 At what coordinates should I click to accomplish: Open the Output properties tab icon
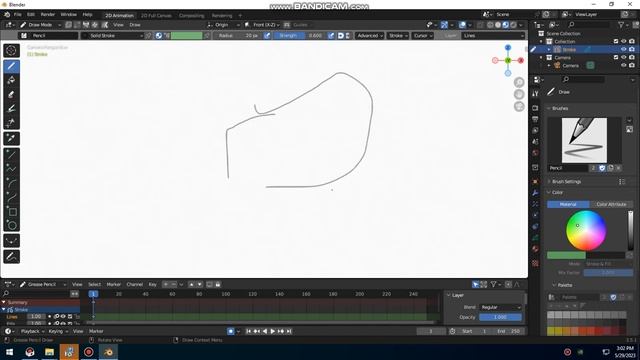tap(536, 119)
